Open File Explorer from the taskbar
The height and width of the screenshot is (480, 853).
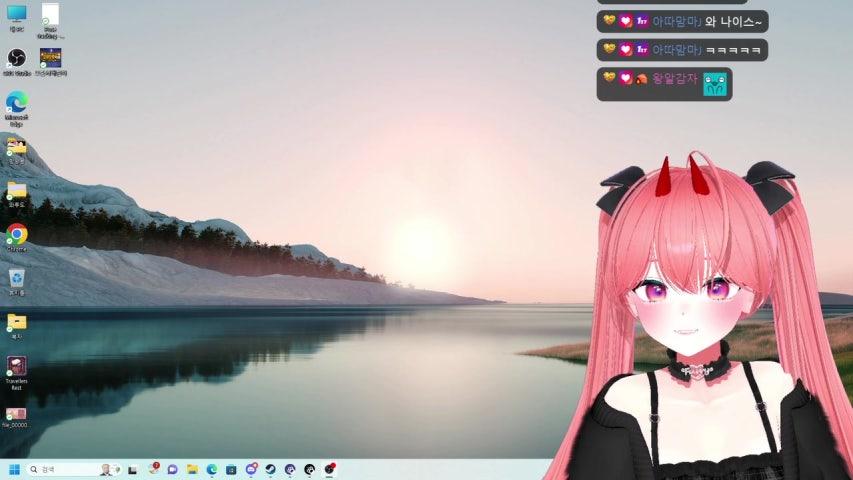click(x=192, y=470)
